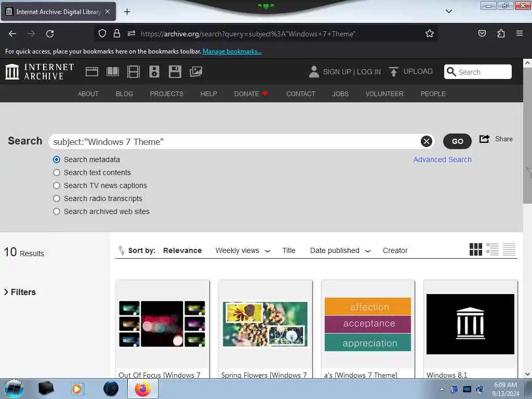Open the Audio speaker icon
This screenshot has height=399, width=532.
pyautogui.click(x=154, y=72)
